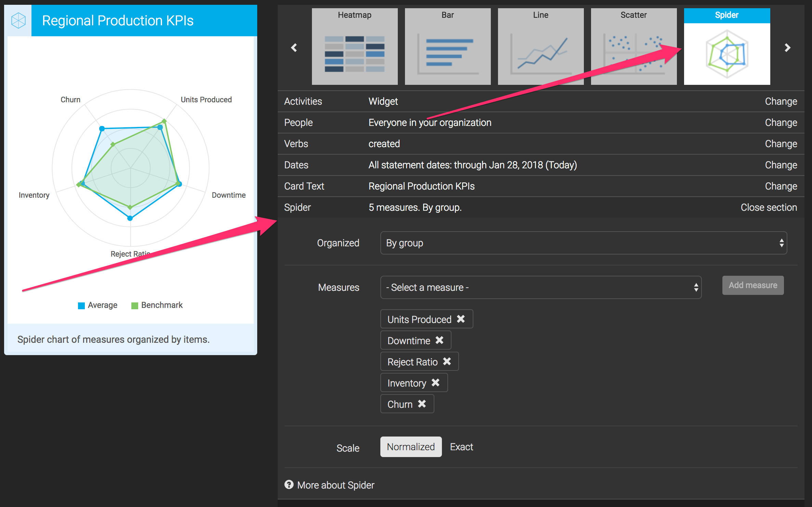The image size is (812, 507).
Task: Choose the Heatmap chart type
Action: tap(354, 47)
